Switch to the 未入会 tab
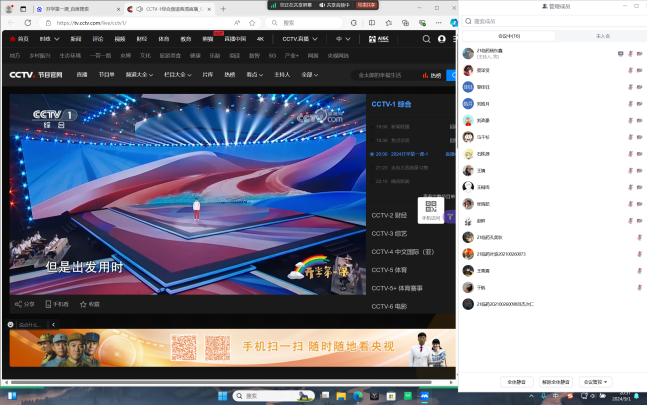The height and width of the screenshot is (405, 647). 602,36
